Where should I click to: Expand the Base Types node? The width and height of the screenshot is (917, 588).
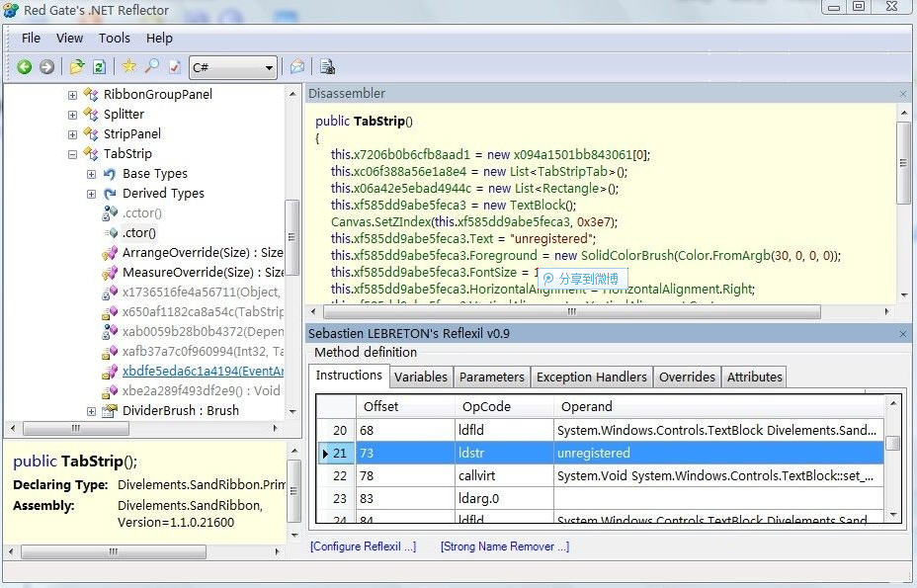(x=91, y=174)
